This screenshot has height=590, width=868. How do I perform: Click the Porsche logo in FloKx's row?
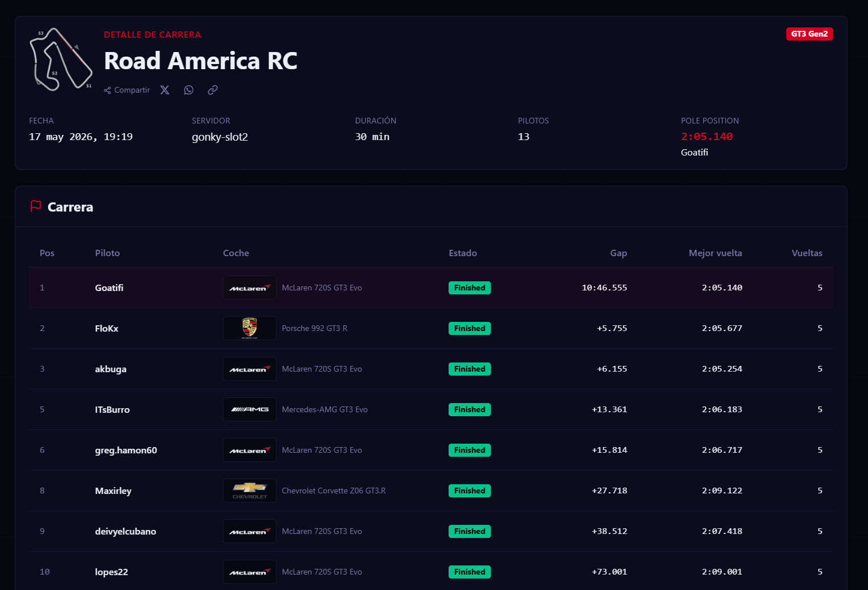250,328
